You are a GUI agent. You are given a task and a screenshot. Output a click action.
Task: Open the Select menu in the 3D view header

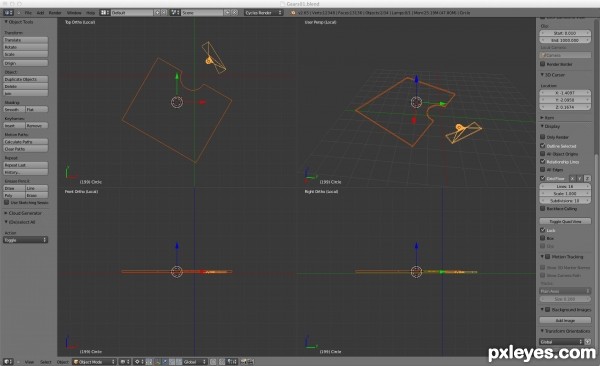pyautogui.click(x=46, y=362)
